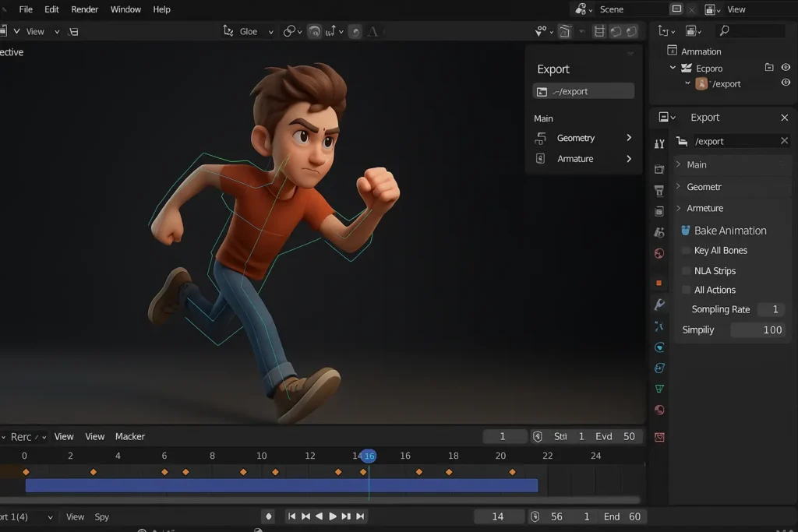
Task: Toggle visibility eye for Ecporo
Action: [x=786, y=67]
